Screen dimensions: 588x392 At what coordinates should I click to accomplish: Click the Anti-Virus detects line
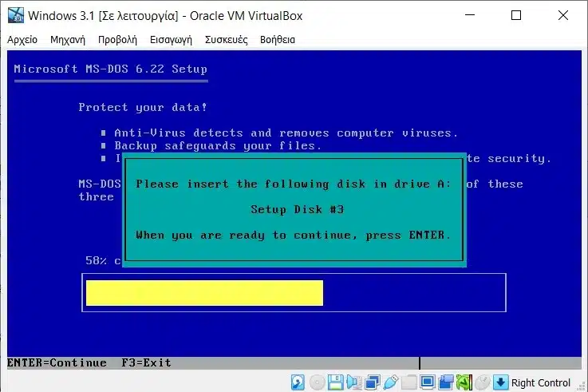click(286, 133)
